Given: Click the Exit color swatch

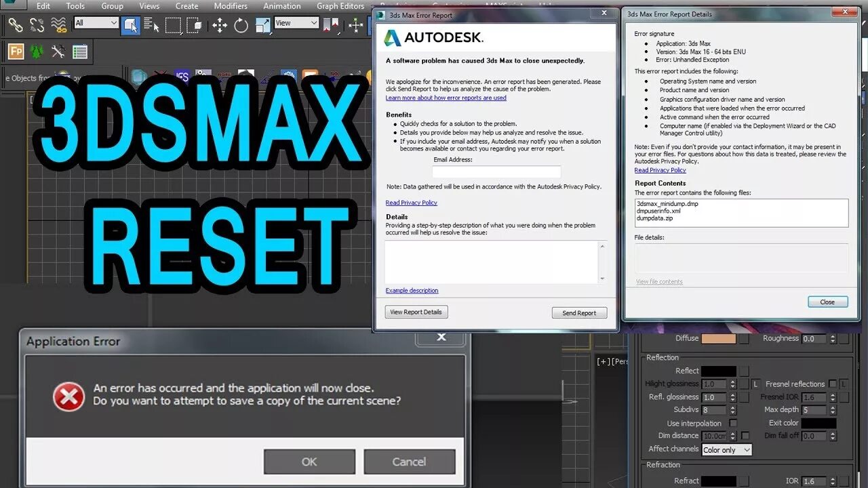Looking at the screenshot, I should coord(818,423).
